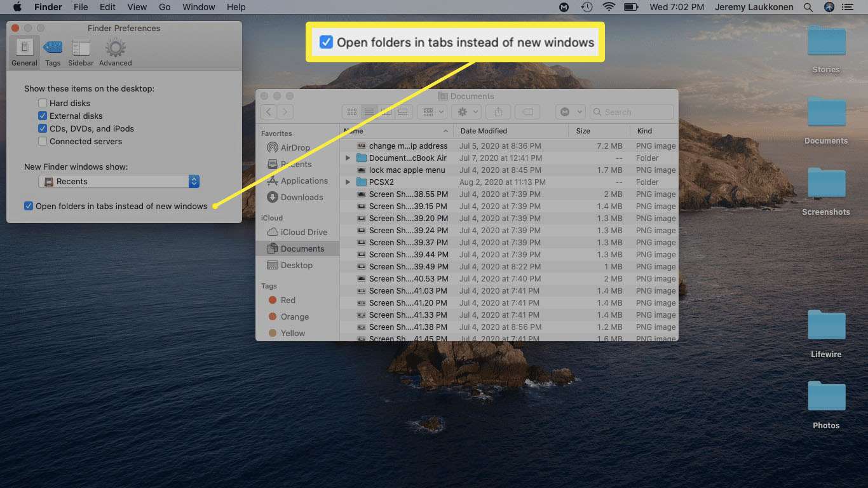Select file 'Screen Sh....38.55 PM'
Image resolution: width=868 pixels, height=488 pixels.
[408, 194]
